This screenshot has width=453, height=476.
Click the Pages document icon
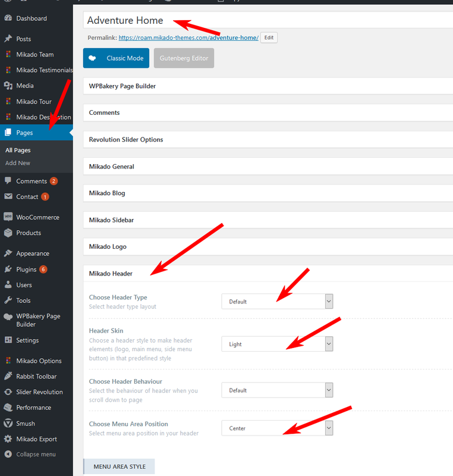coord(8,132)
